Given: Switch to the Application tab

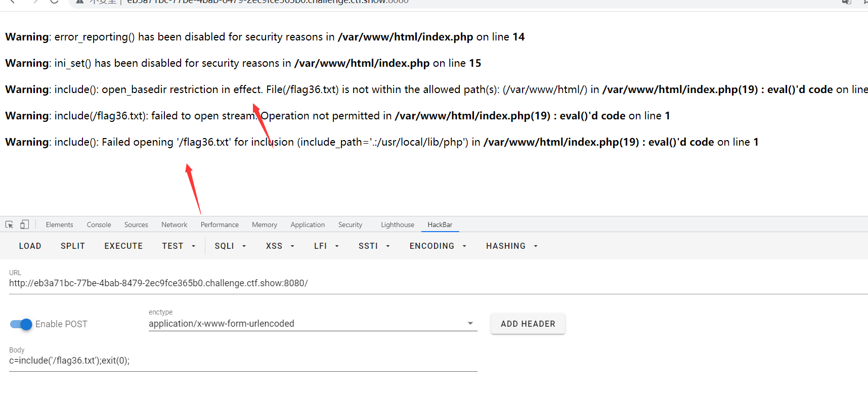Looking at the screenshot, I should tap(308, 225).
